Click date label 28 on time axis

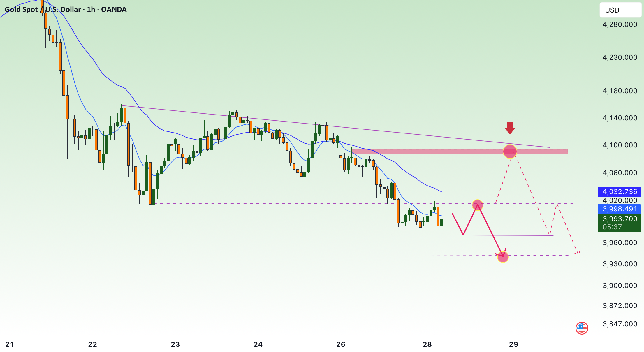(427, 344)
